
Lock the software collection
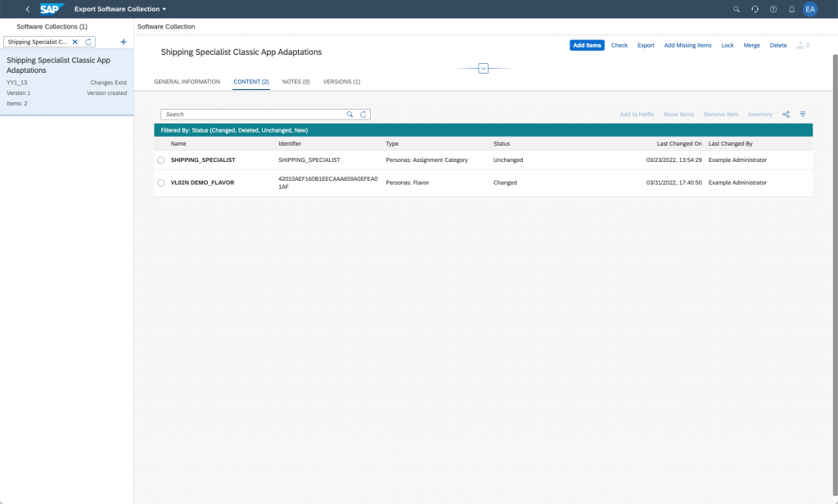(728, 46)
